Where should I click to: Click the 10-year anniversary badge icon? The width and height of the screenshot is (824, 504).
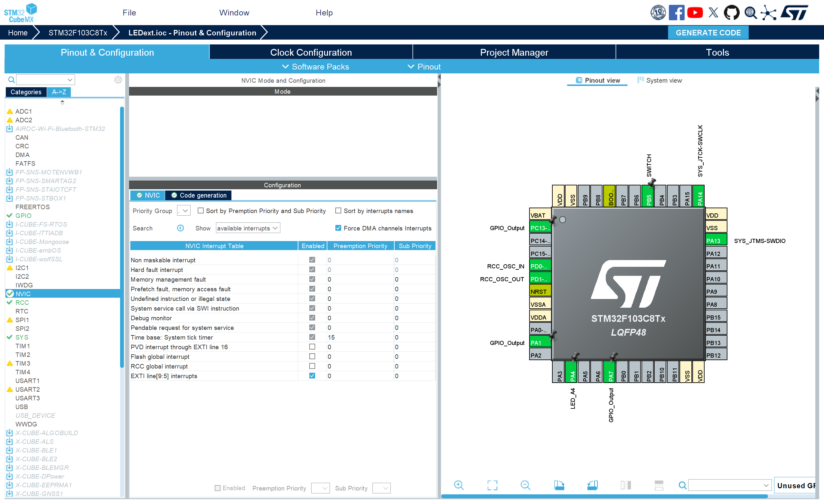pyautogui.click(x=658, y=13)
